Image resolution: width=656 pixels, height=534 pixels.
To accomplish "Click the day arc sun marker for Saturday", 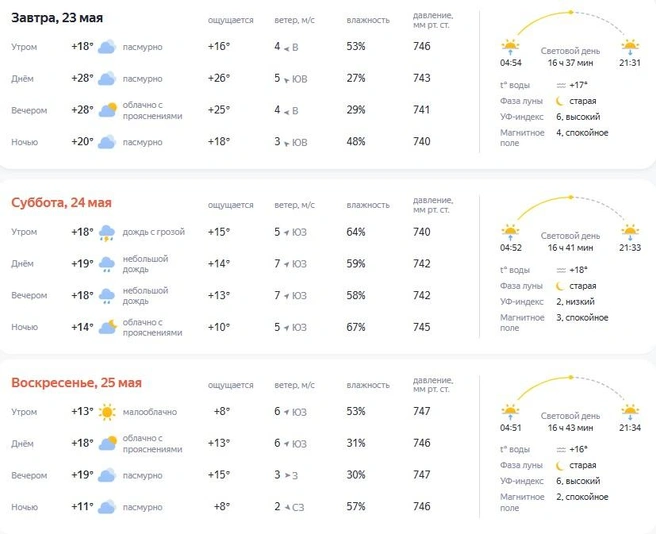I will [571, 197].
